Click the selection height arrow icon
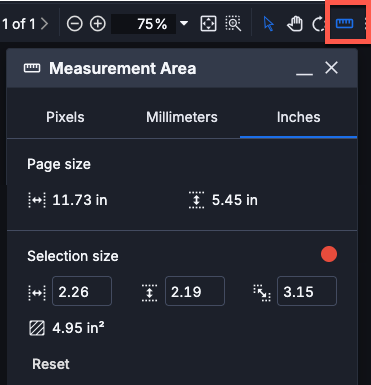Image resolution: width=371 pixels, height=385 pixels. click(149, 293)
